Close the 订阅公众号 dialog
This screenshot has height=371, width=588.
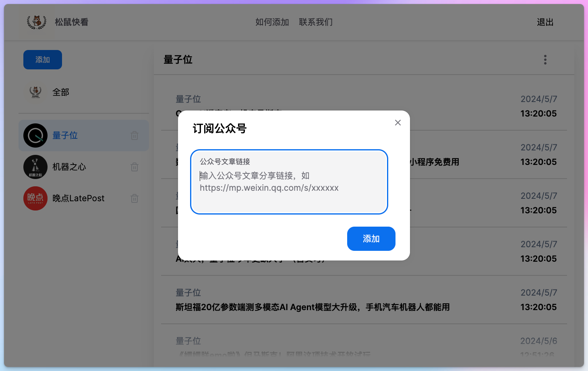398,122
